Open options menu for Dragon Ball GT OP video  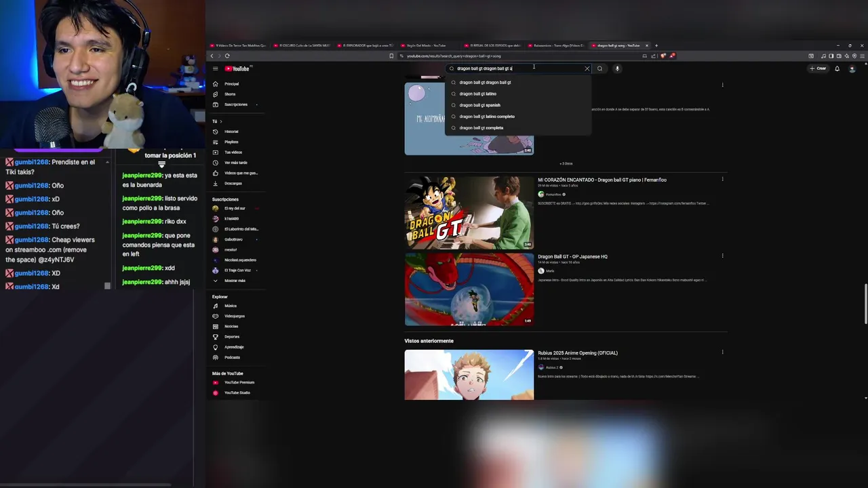(x=722, y=256)
